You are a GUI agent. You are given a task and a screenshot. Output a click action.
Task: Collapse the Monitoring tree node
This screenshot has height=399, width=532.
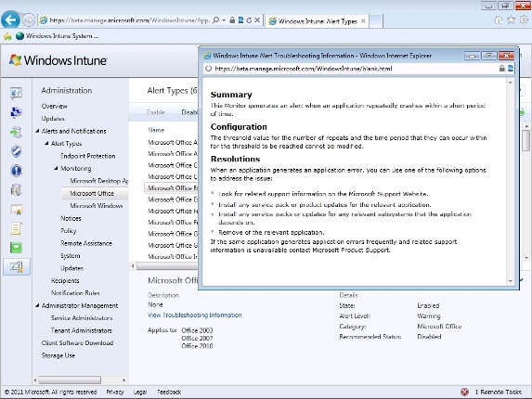57,168
